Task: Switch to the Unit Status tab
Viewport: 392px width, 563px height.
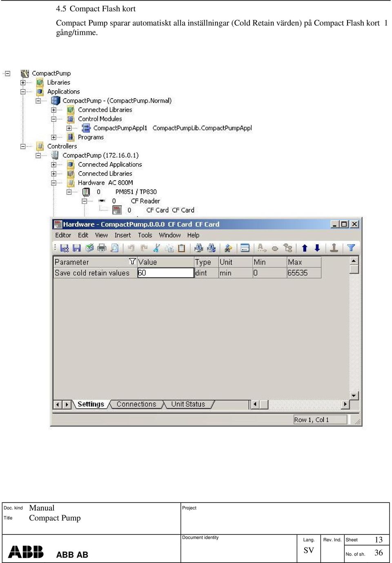Action: (x=188, y=404)
